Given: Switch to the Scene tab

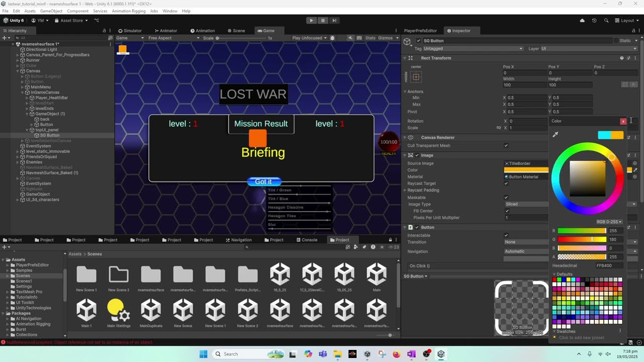Looking at the screenshot, I should click(x=235, y=31).
